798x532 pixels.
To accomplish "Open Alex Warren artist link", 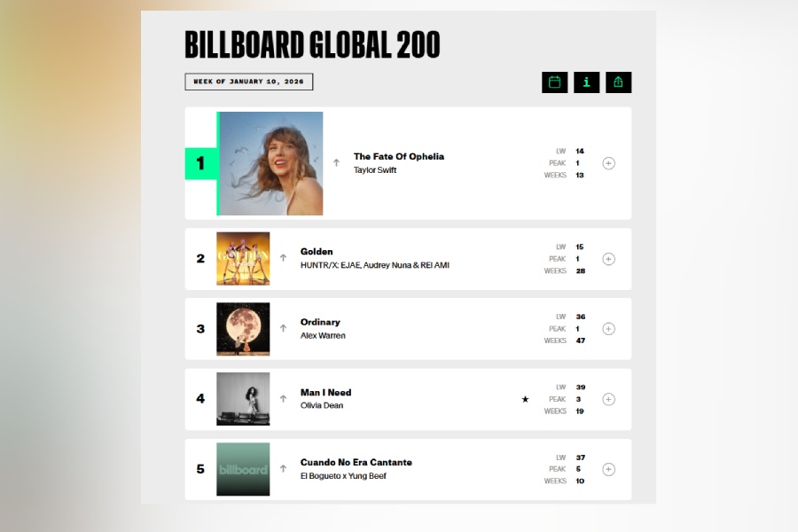I will click(x=323, y=336).
